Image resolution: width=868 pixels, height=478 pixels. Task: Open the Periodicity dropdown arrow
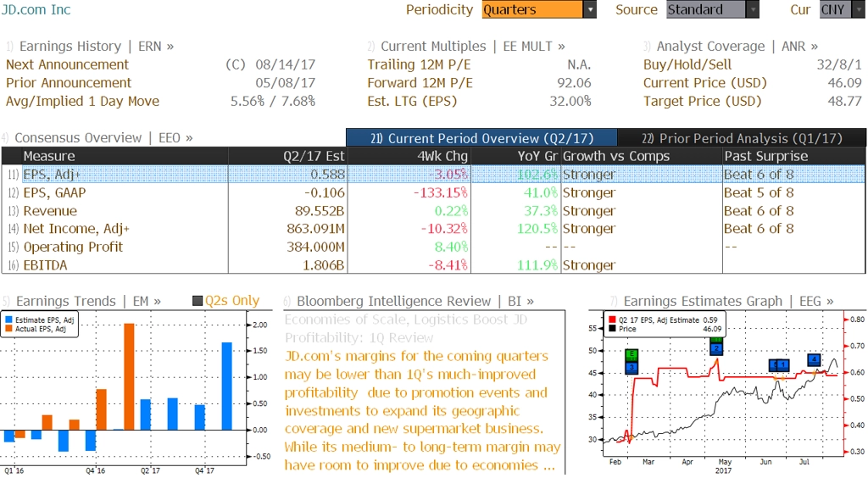click(590, 9)
